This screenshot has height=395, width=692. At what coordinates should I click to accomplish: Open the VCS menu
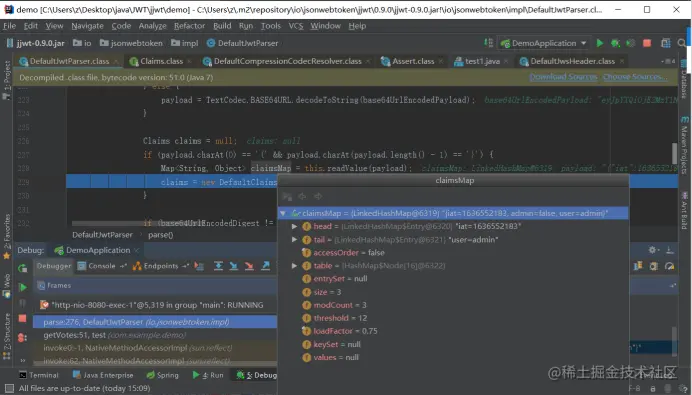(x=296, y=26)
